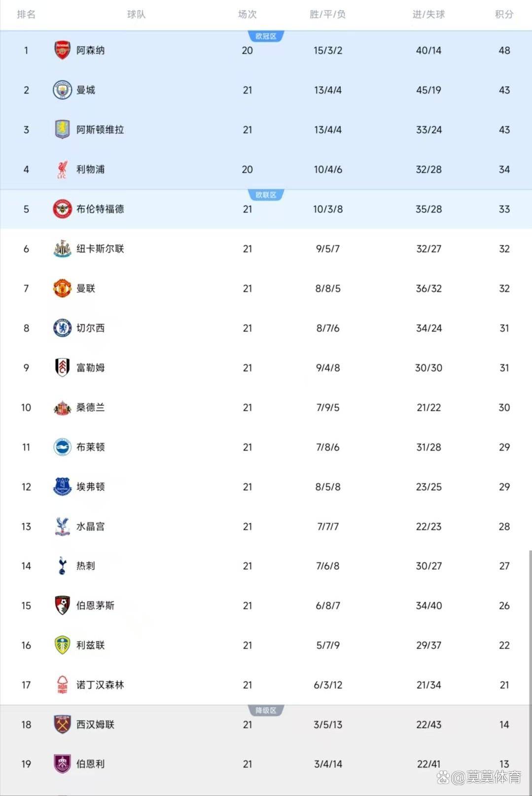Tap the West Ham United badge

[x=62, y=724]
